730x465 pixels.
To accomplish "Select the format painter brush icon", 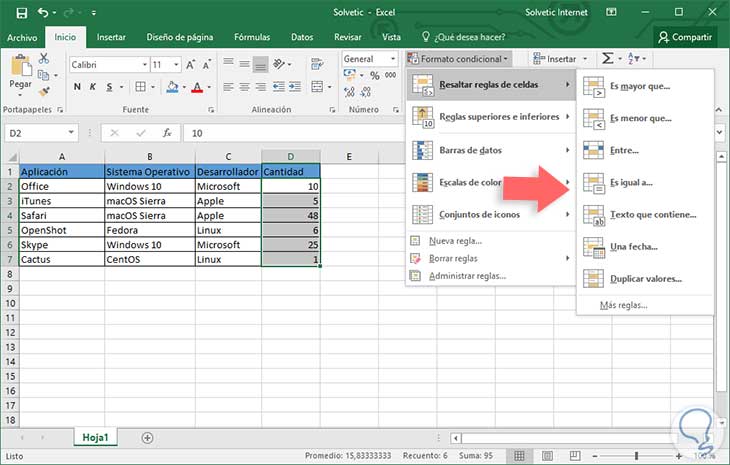I will [44, 91].
